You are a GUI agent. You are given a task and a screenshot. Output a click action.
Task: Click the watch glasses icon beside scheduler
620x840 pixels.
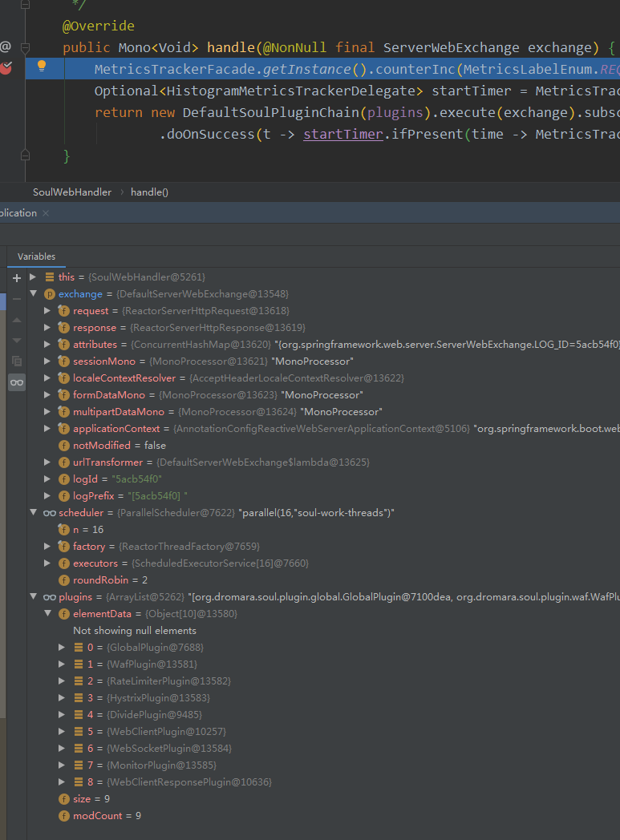click(49, 513)
